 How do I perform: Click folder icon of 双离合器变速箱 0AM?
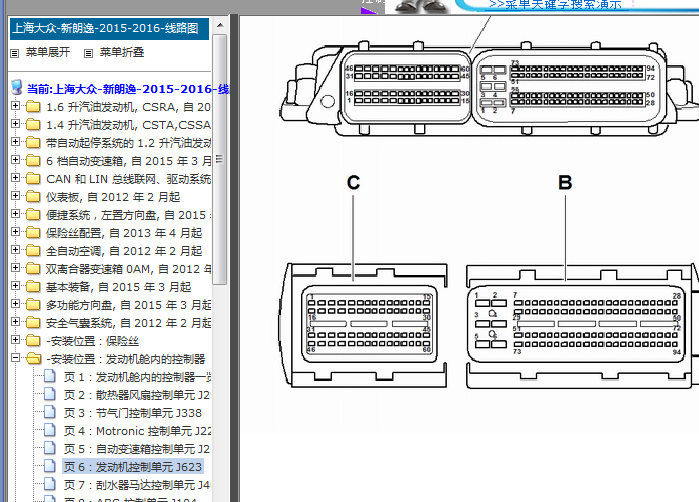tap(33, 268)
